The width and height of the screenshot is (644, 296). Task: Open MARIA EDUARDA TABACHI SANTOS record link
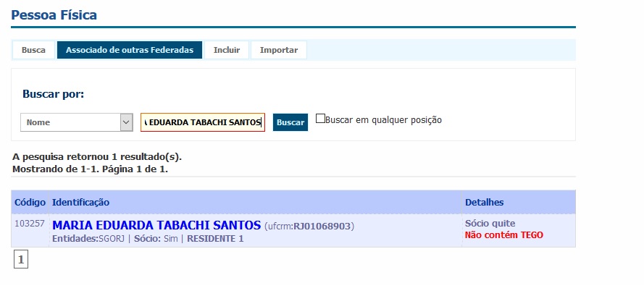pos(156,224)
